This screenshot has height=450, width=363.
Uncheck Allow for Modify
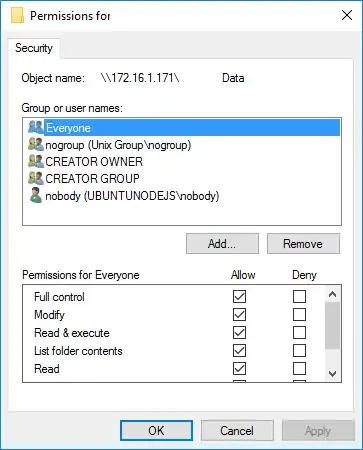point(239,314)
